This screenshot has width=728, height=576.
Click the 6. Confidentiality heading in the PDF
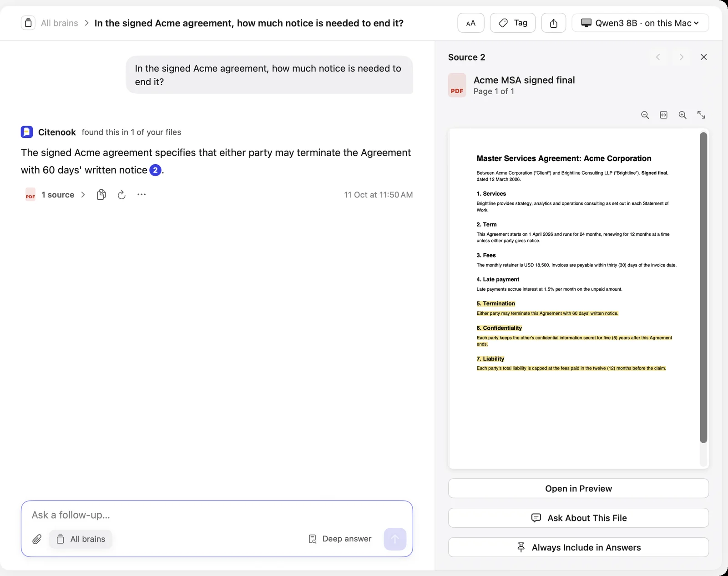click(x=499, y=328)
